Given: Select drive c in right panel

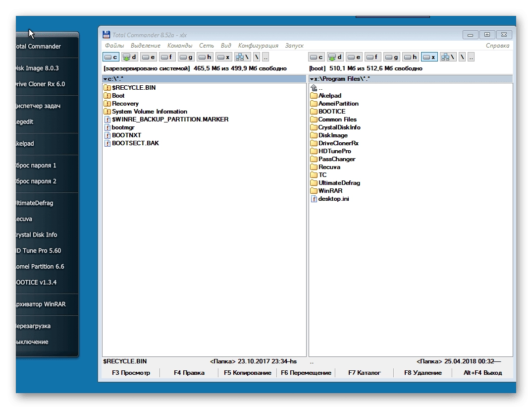Looking at the screenshot, I should click(x=317, y=57).
